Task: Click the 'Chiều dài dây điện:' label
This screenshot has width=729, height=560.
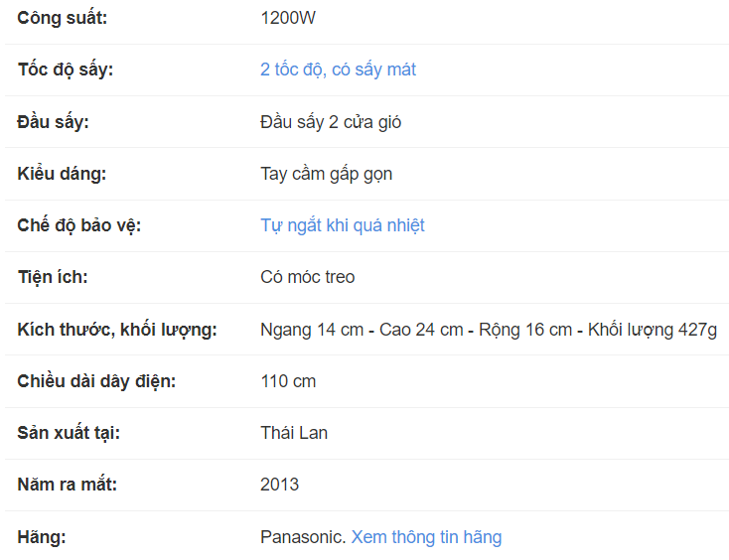Action: tap(96, 381)
